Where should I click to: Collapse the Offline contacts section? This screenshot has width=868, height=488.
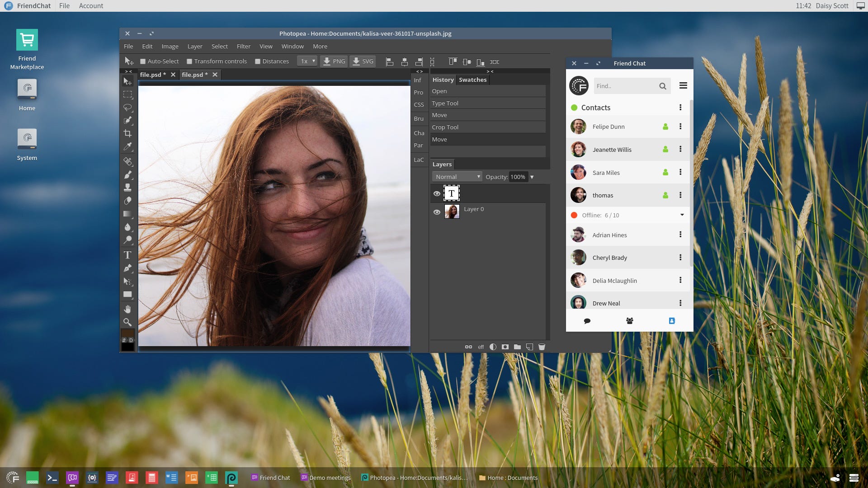click(x=682, y=215)
